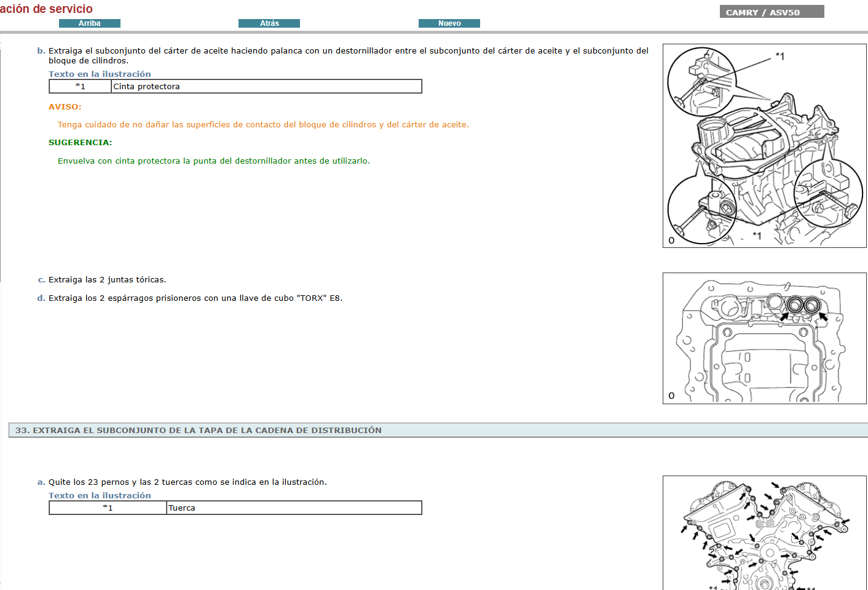Click the Arriba navigation button
This screenshot has width=868, height=590.
[x=89, y=23]
